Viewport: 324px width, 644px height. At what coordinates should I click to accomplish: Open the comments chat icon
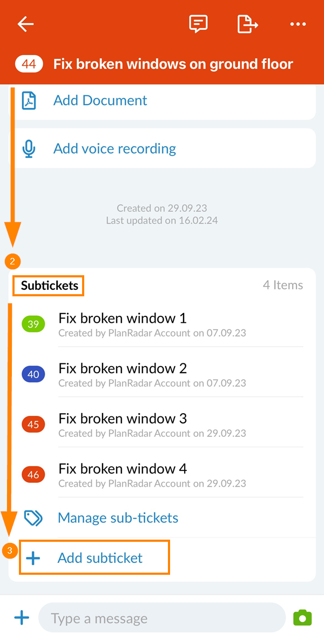(x=198, y=24)
